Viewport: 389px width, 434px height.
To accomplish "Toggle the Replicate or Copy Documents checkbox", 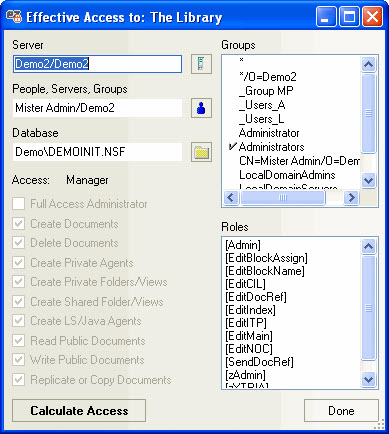I will [x=19, y=380].
